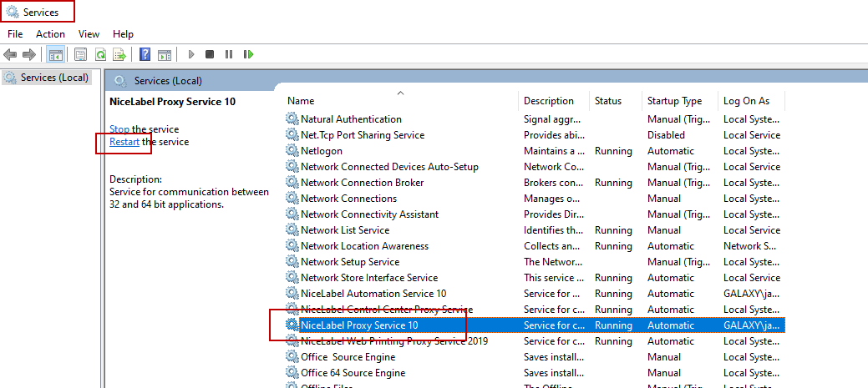Image resolution: width=868 pixels, height=388 pixels.
Task: Click the Start Service play icon
Action: pyautogui.click(x=191, y=54)
